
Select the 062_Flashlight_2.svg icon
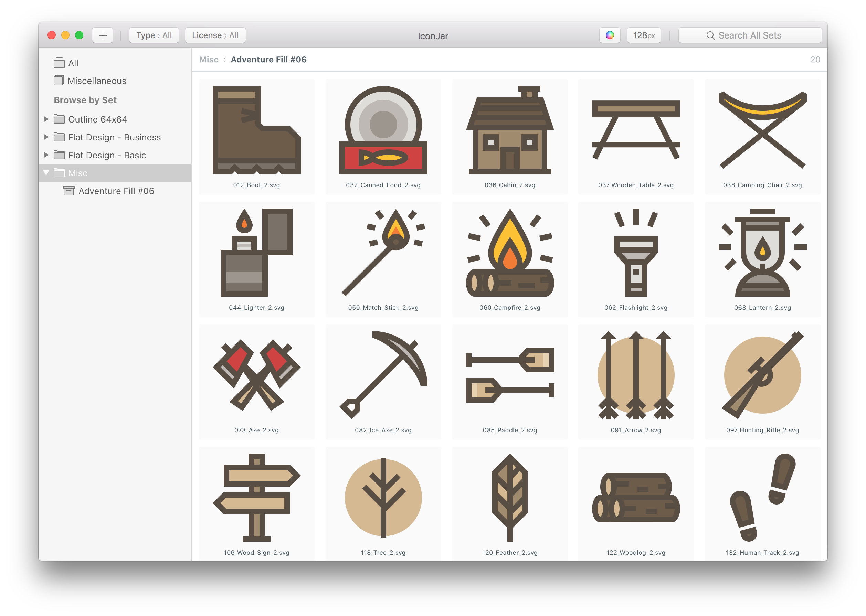[x=636, y=254]
